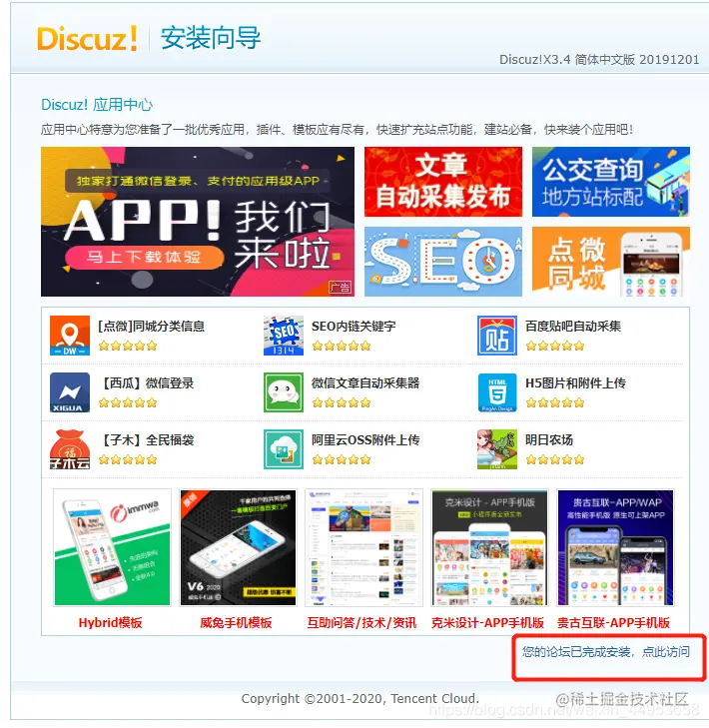Click the 【西瓜】微信登录 title

[146, 383]
